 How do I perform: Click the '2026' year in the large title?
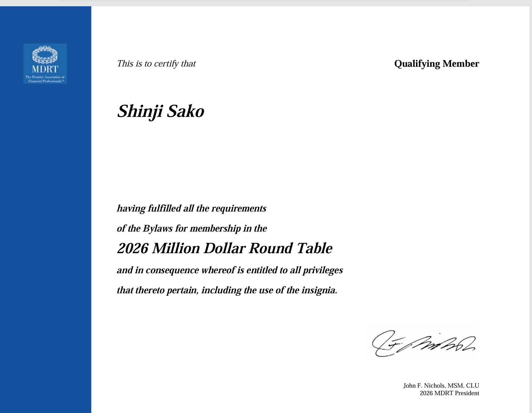132,248
